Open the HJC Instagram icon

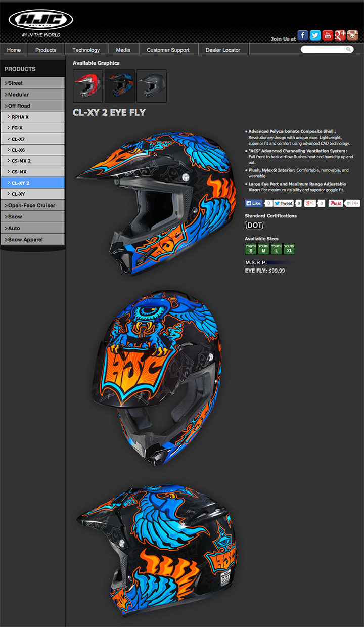coord(352,35)
